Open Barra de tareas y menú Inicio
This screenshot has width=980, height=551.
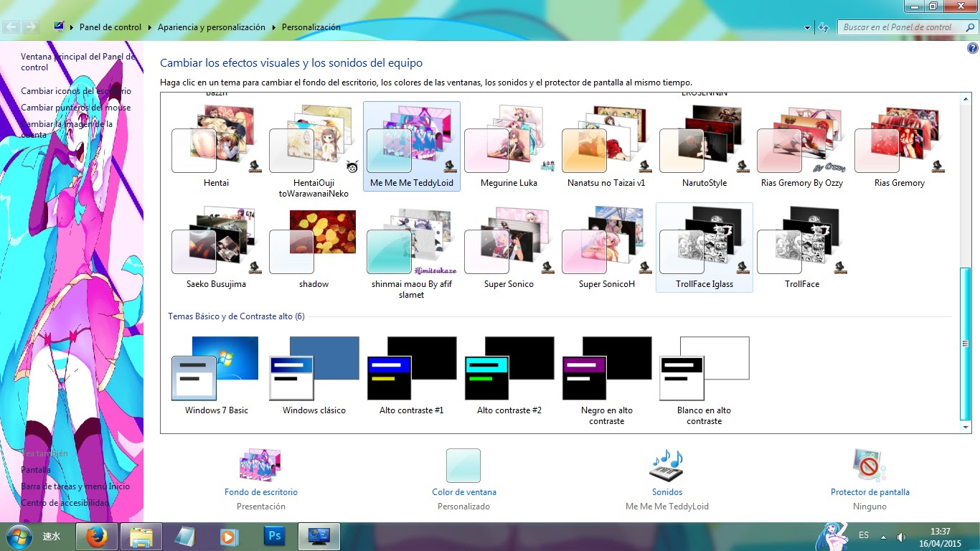[x=75, y=486]
